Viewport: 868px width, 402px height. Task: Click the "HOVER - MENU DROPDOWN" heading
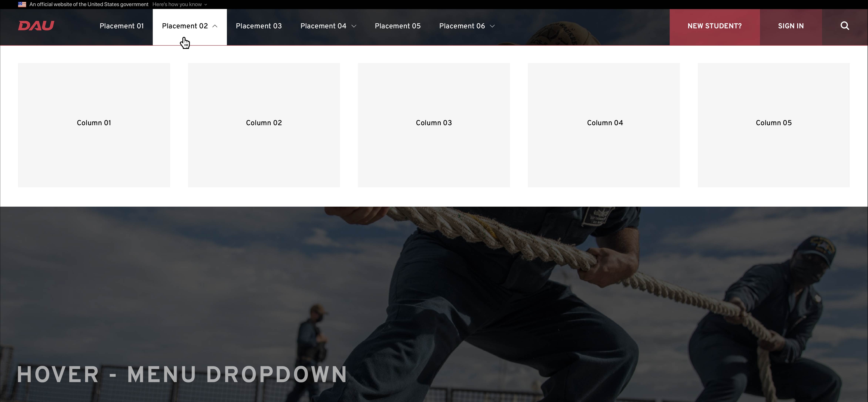tap(182, 375)
